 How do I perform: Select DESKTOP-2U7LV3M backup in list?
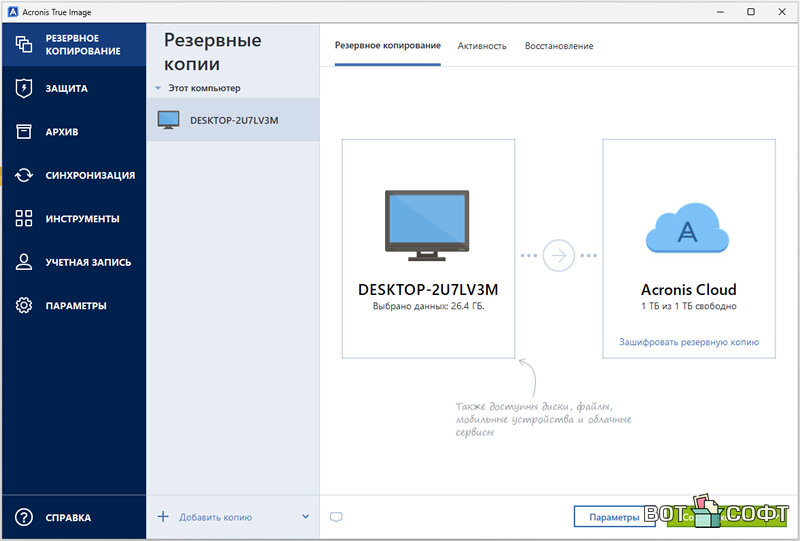point(233,120)
